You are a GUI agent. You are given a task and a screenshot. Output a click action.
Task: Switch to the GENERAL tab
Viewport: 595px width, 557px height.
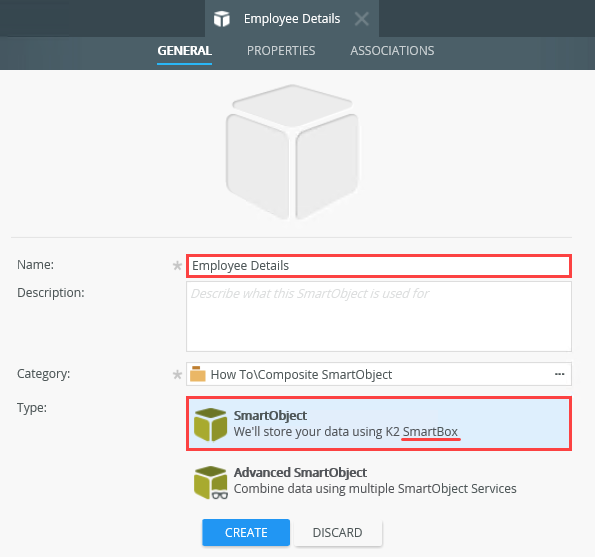coord(184,50)
